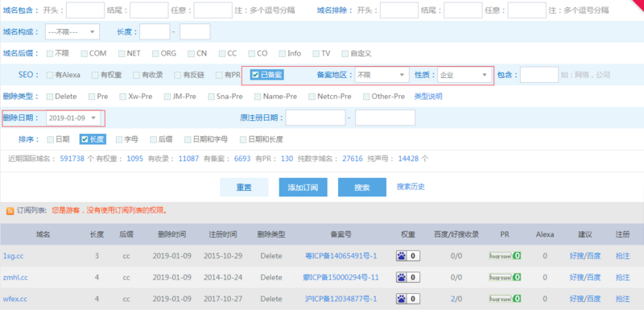Click the 搜索 button
644x310 pixels.
pyautogui.click(x=361, y=188)
